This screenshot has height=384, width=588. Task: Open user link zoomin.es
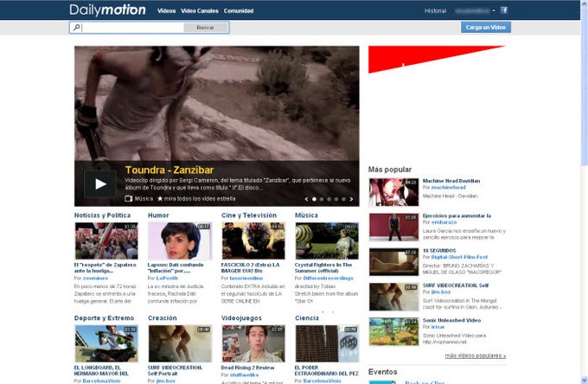[95, 278]
